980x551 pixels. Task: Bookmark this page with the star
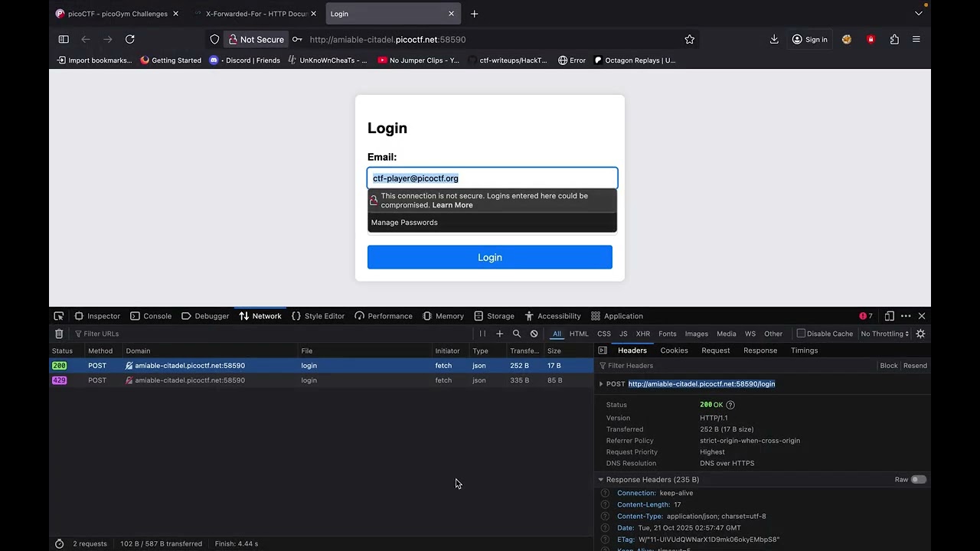click(690, 39)
